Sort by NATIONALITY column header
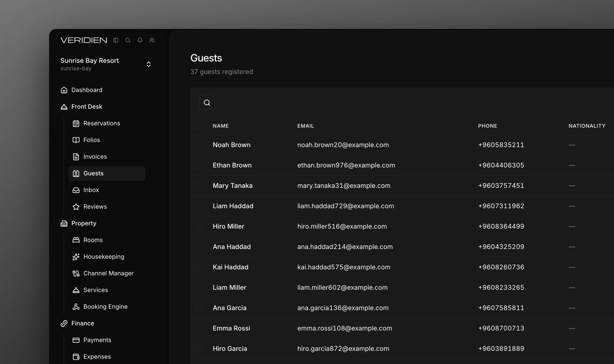The image size is (614, 364). 587,126
